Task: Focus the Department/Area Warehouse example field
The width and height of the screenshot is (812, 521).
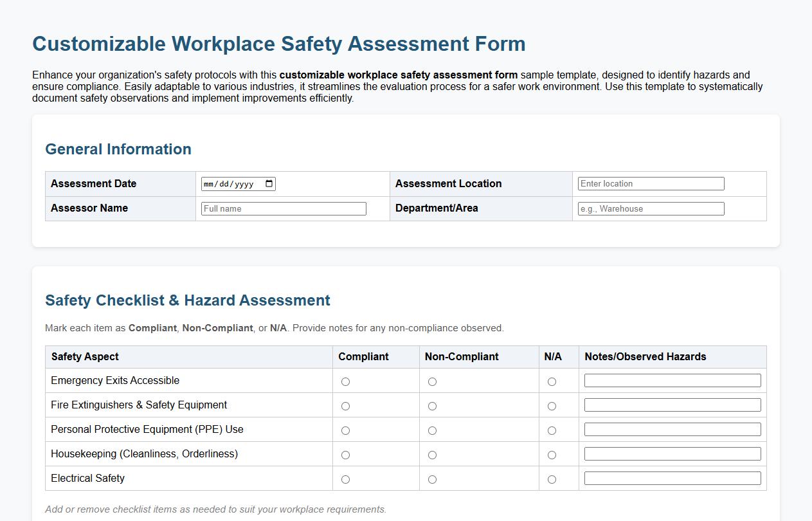Action: tap(651, 208)
